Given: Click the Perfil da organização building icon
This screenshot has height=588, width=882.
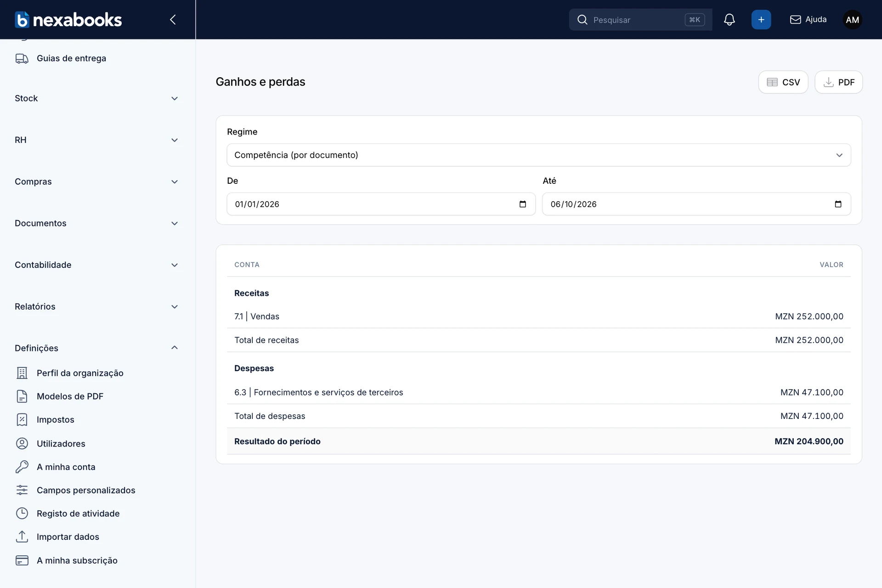Looking at the screenshot, I should tap(22, 373).
